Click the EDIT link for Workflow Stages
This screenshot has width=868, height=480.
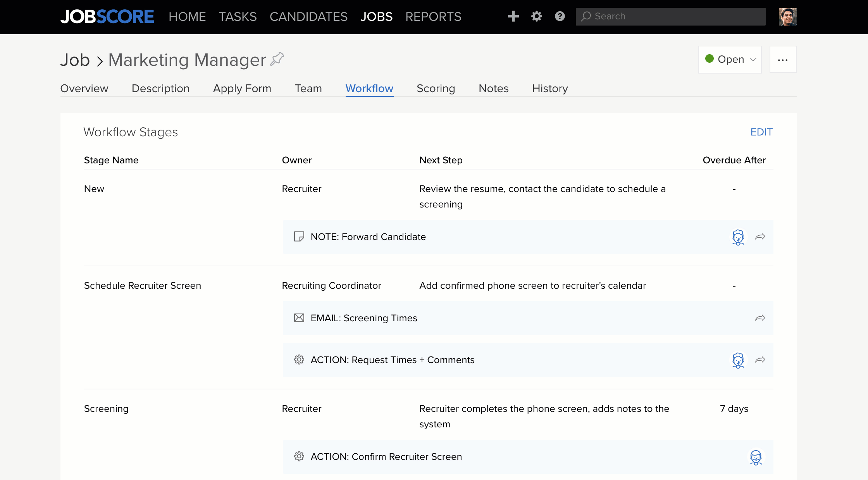pyautogui.click(x=761, y=132)
